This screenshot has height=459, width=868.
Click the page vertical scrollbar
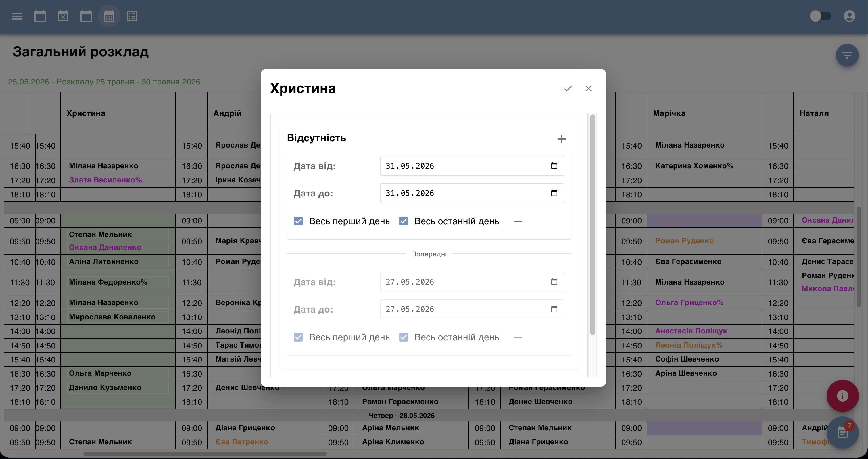pos(859,257)
